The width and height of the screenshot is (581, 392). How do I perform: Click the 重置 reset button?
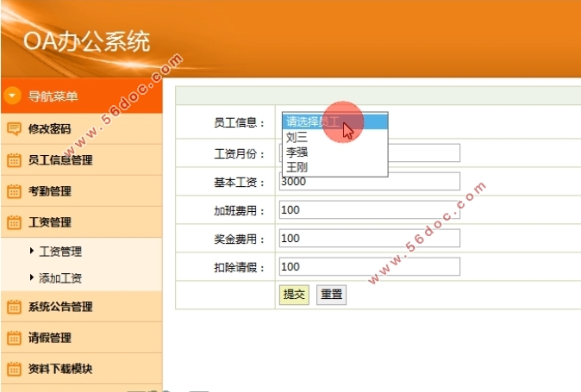click(331, 295)
